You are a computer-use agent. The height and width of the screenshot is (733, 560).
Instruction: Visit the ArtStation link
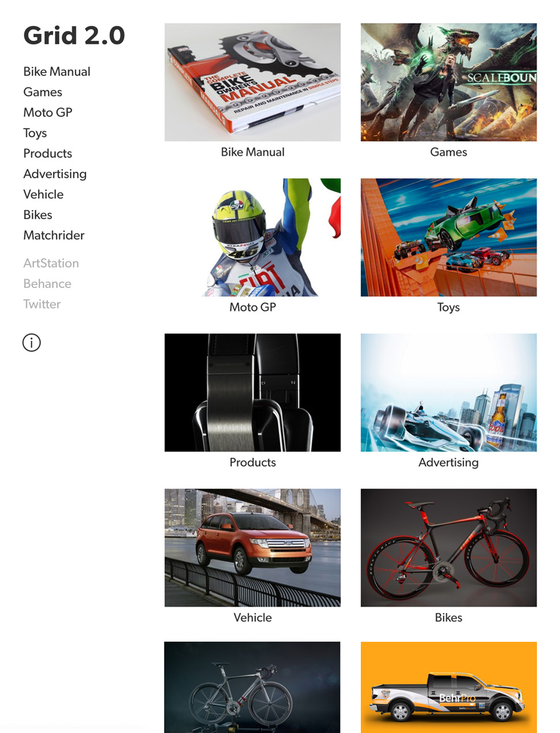pyautogui.click(x=51, y=263)
